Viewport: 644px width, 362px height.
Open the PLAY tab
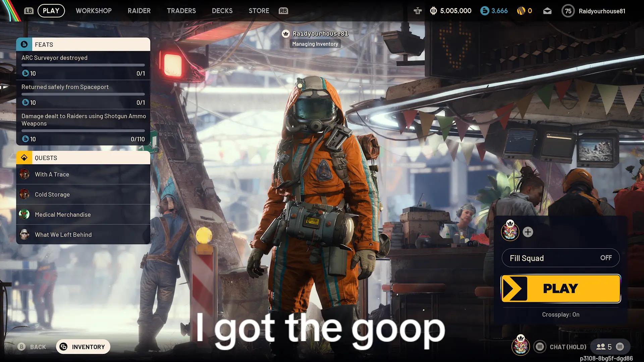pos(51,11)
